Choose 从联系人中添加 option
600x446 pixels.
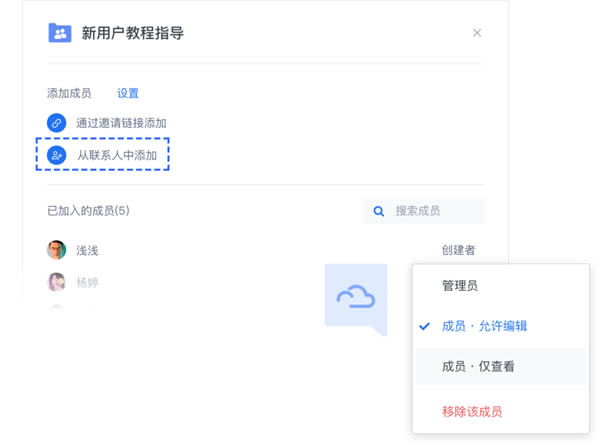click(x=117, y=155)
